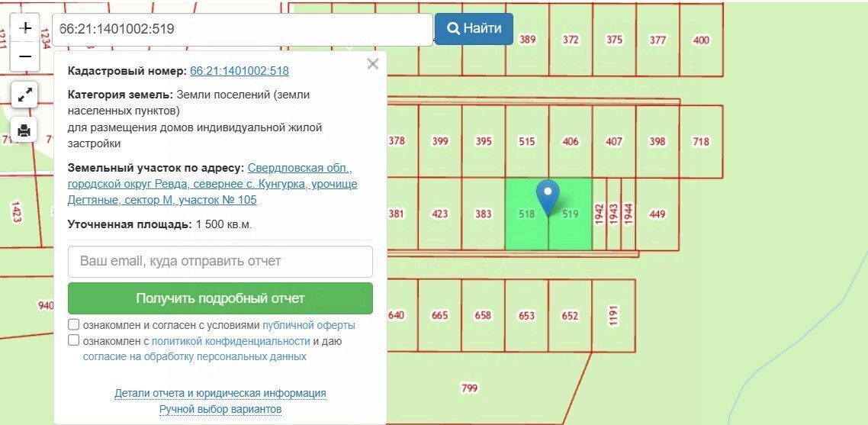Focus the cadastral number search field

point(243,29)
